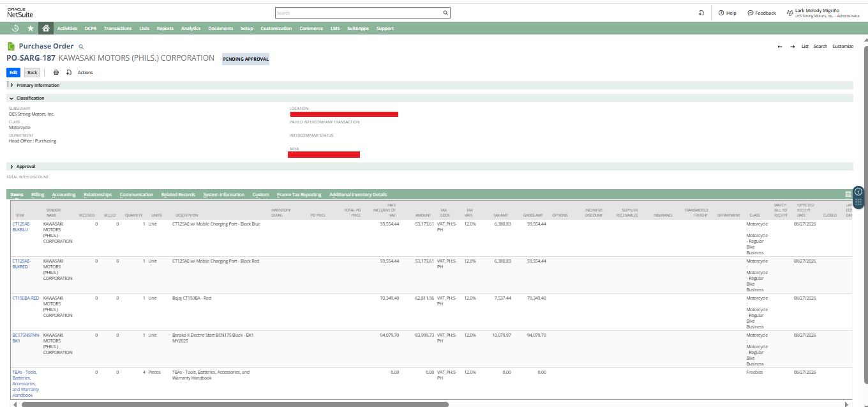Open the Recent Records clock icon

click(15, 28)
